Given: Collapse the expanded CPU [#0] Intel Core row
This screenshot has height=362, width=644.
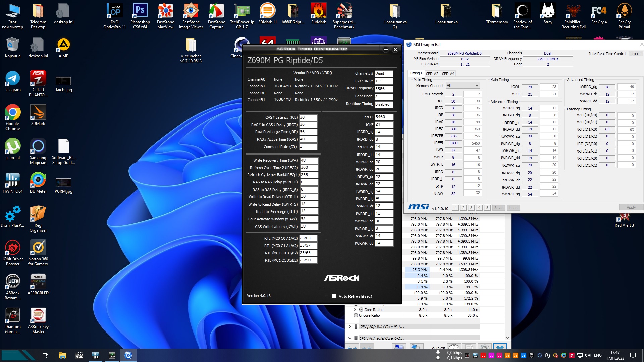Looking at the screenshot, I should [350, 338].
